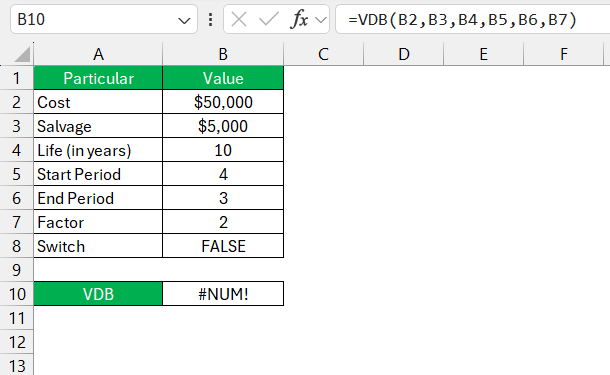Screen dimensions: 610x375
Task: Click the Enter checkmark formula icon
Action: pos(268,19)
